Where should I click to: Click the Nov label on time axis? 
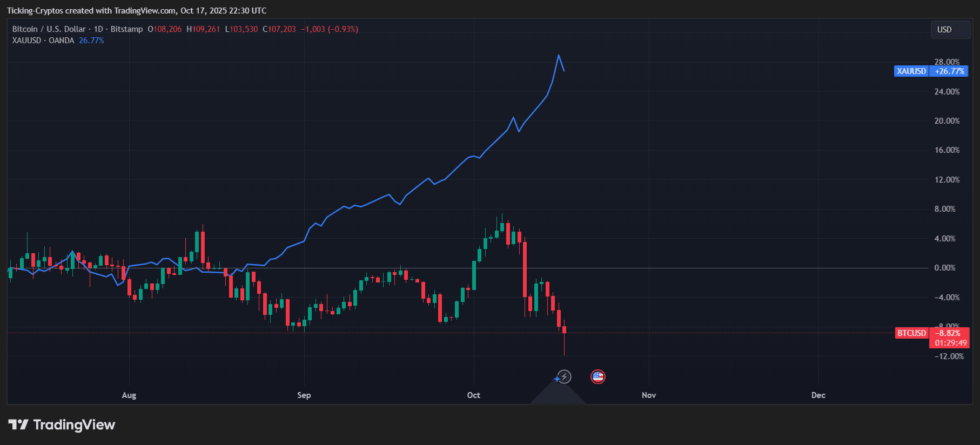[x=648, y=395]
